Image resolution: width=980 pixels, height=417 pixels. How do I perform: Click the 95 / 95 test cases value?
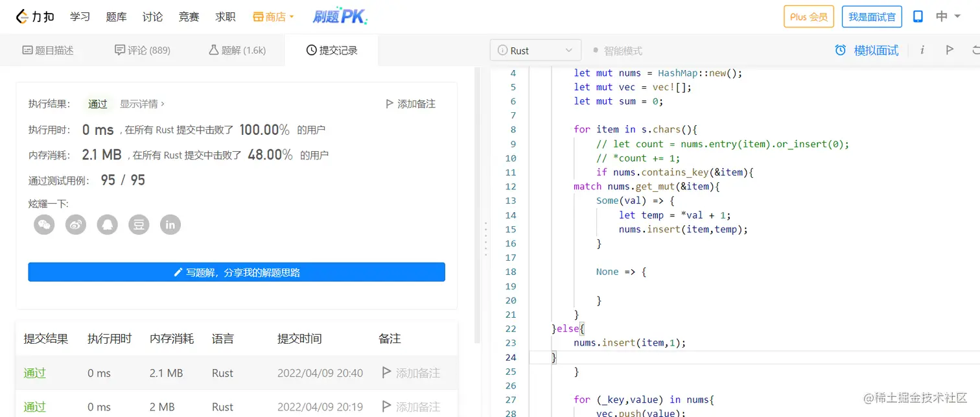[x=123, y=180]
